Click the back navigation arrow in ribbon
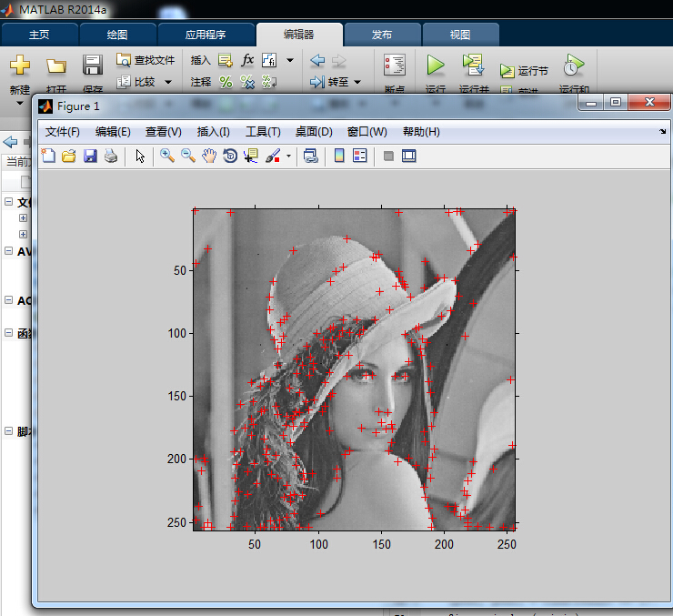673x616 pixels. tap(317, 61)
